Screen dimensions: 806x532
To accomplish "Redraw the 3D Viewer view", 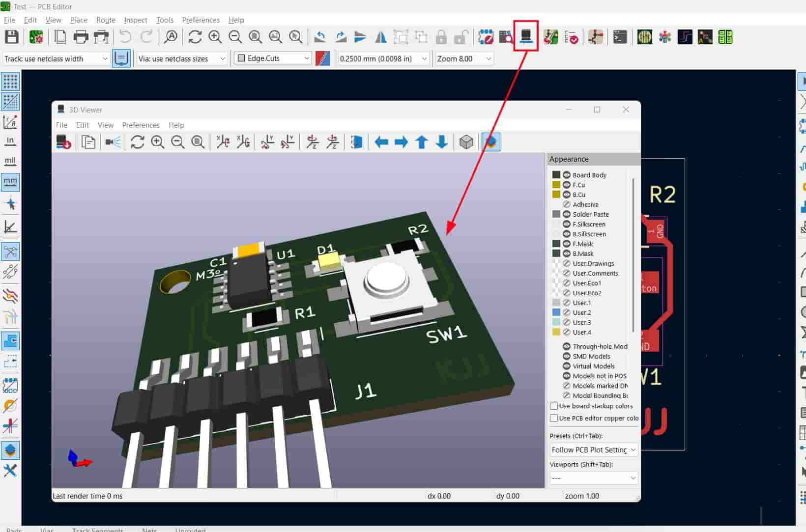I will point(138,142).
